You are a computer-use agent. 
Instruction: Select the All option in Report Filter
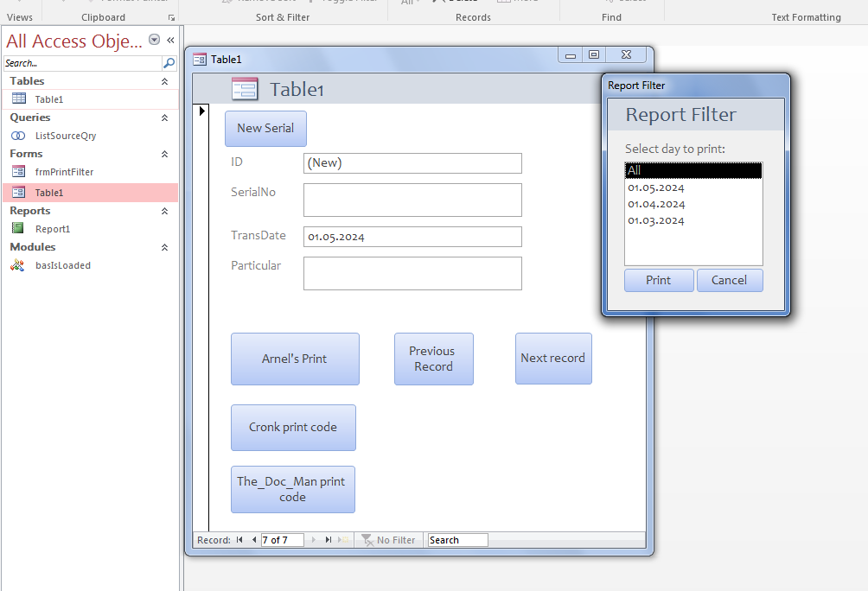pyautogui.click(x=692, y=171)
